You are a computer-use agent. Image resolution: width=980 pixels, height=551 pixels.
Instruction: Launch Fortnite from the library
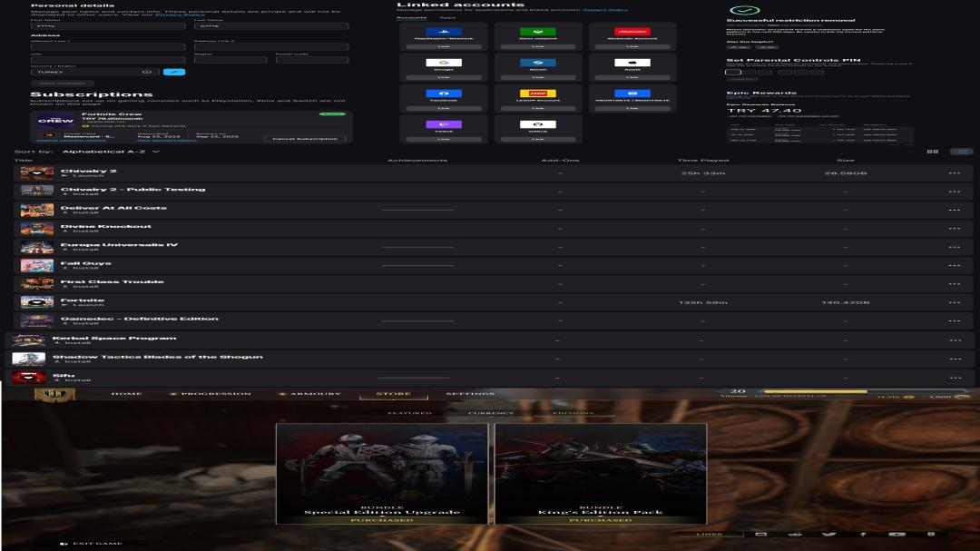tap(83, 305)
